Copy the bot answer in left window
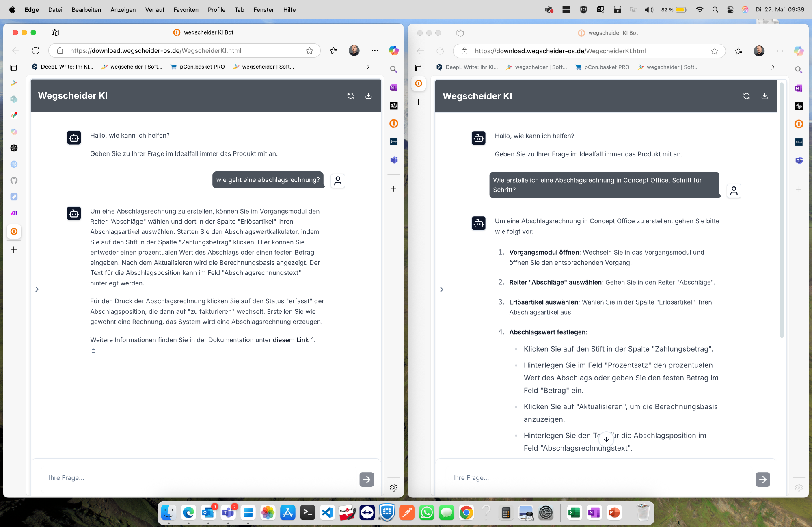The width and height of the screenshot is (812, 527). coord(93,350)
